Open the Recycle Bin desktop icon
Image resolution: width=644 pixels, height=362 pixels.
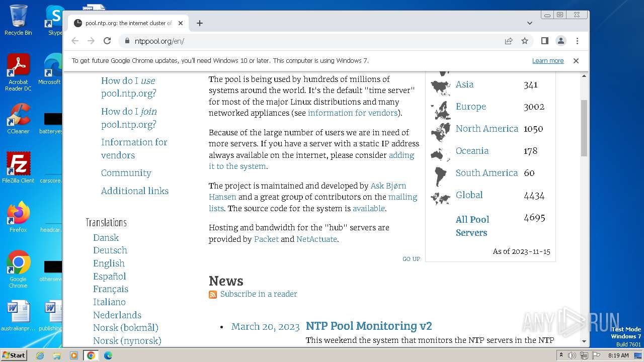(18, 20)
